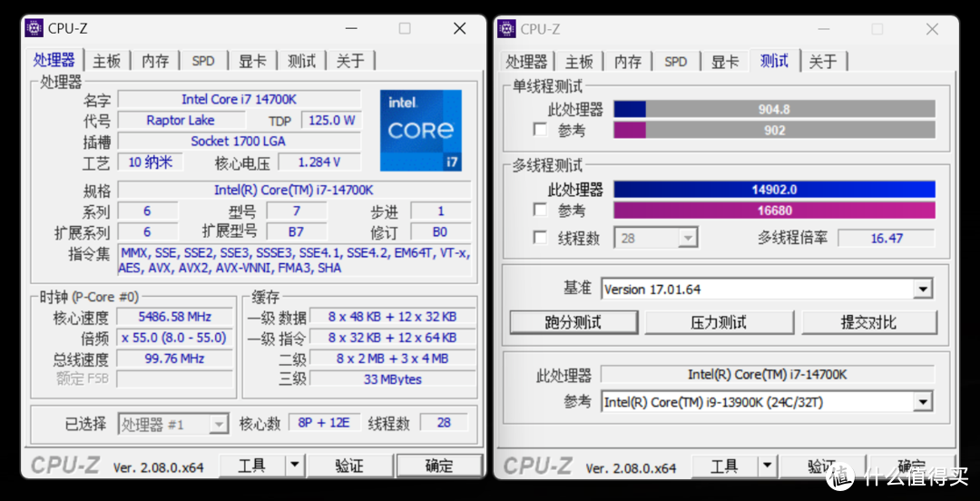Click the multiplier value x 55.0 (8.0 - 55.0)
Screen dimensions: 980x501
[x=176, y=338]
